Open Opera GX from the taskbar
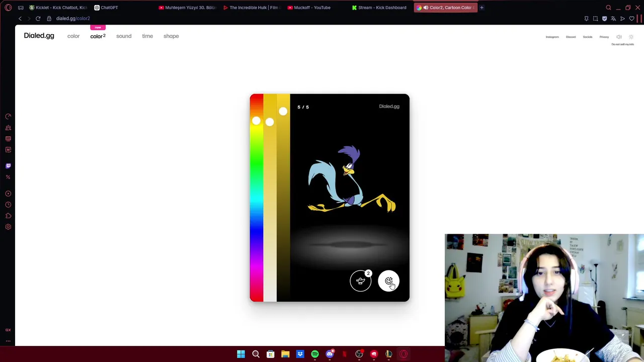This screenshot has height=362, width=644. (404, 354)
